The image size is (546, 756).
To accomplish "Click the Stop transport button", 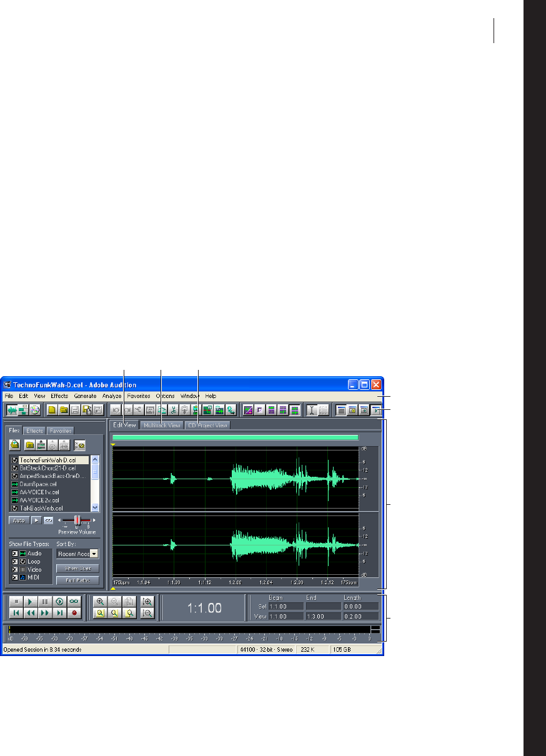I will point(15,601).
